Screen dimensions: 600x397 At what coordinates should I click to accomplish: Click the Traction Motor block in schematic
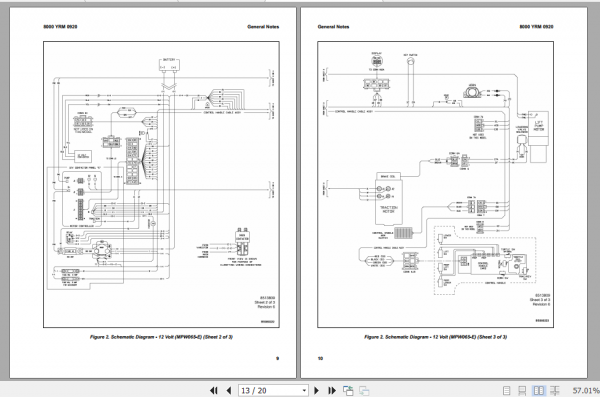[x=388, y=203]
